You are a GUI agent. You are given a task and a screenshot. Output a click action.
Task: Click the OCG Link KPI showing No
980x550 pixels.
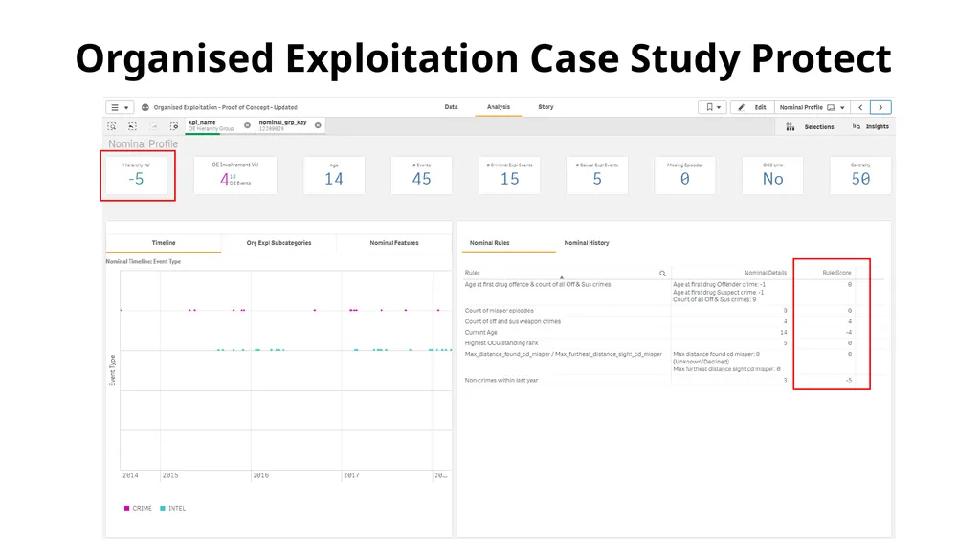click(772, 175)
